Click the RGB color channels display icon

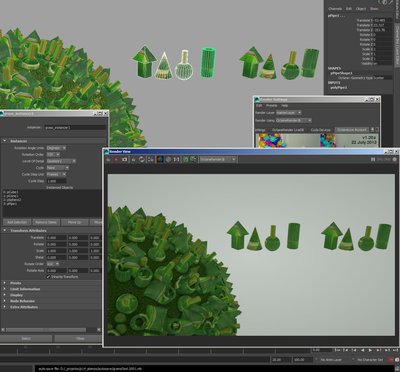click(x=160, y=160)
